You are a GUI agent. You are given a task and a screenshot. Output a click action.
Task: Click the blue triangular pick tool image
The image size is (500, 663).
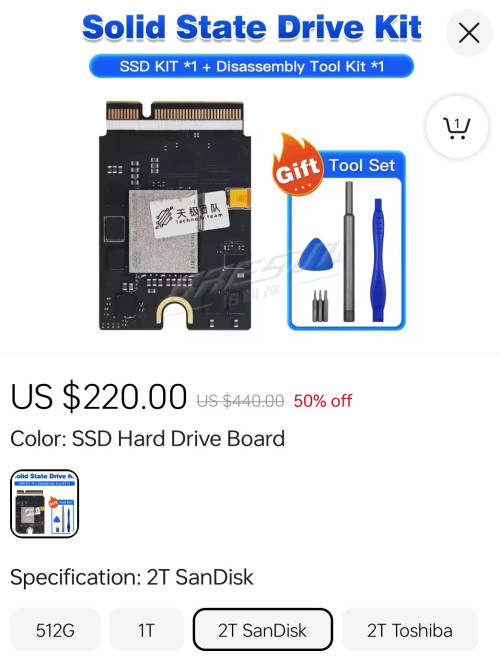pos(316,255)
